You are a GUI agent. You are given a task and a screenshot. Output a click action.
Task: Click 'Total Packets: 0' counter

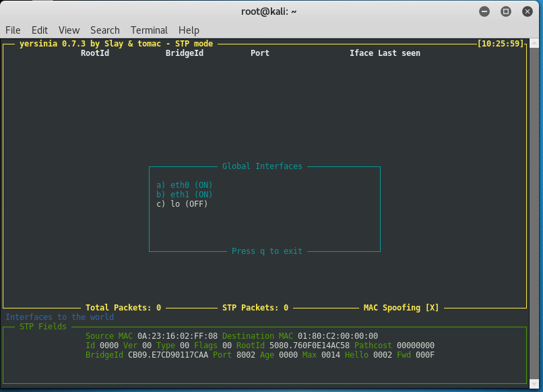[123, 308]
